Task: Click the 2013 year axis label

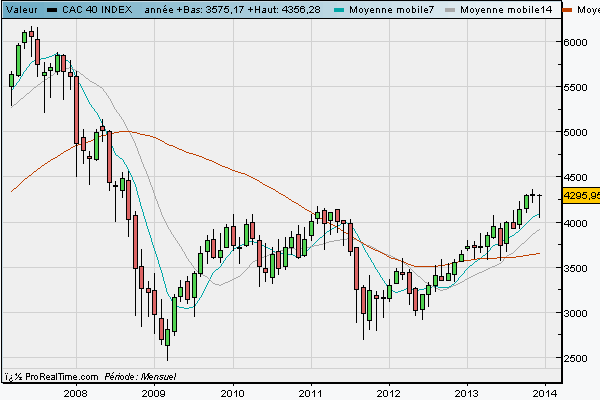Action: (466, 393)
